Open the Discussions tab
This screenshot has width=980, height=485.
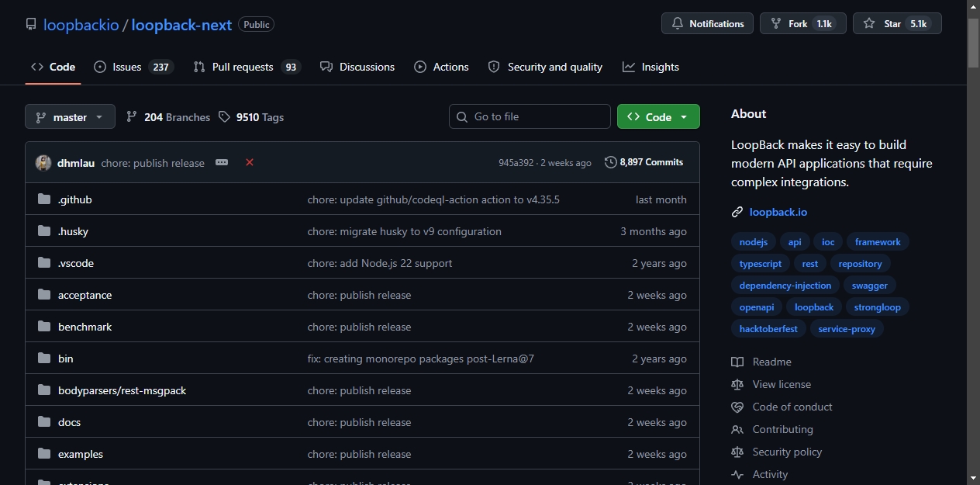357,67
